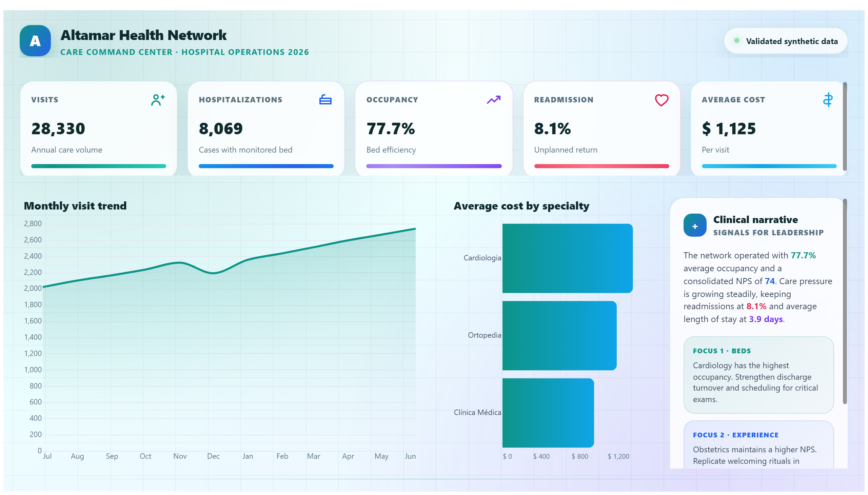Click Unplanned return caption
The height and width of the screenshot is (495, 868).
point(566,150)
